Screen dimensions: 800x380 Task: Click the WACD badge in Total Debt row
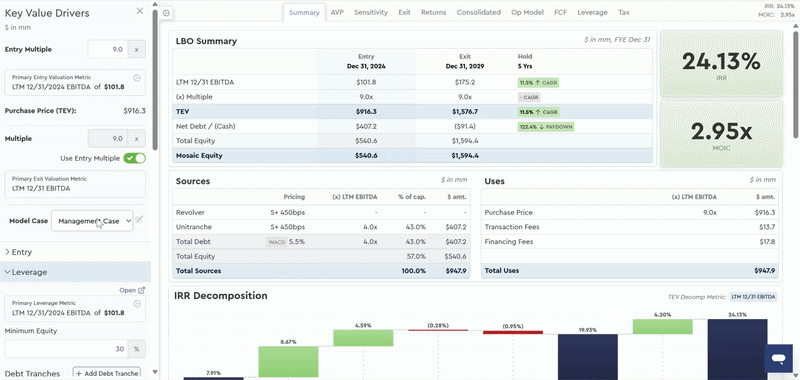pyautogui.click(x=276, y=242)
